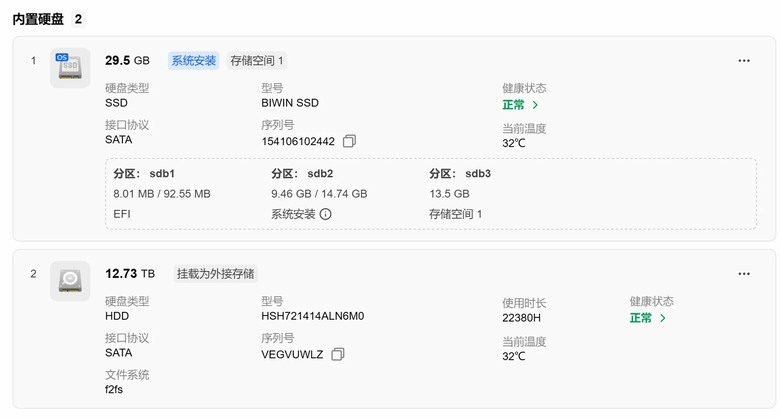Open more options menu for 12.73 TB disk

[x=744, y=274]
